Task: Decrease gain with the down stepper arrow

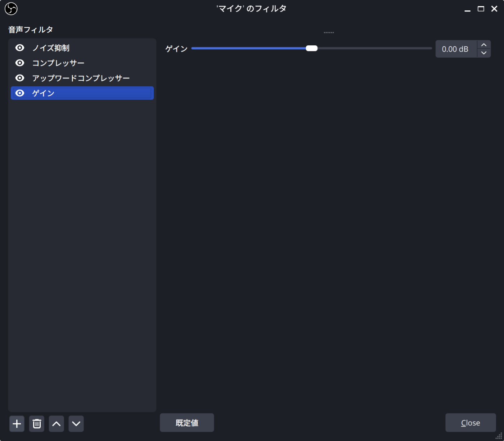Action: (484, 53)
